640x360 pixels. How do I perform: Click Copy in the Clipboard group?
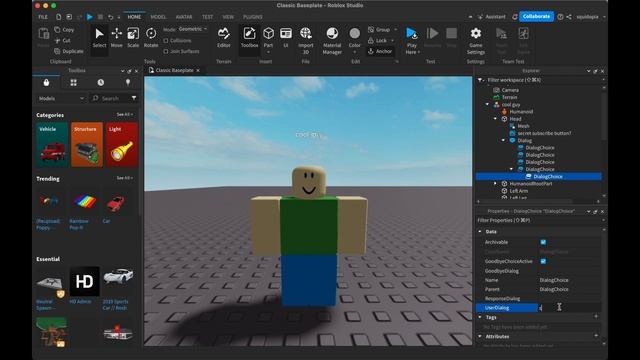pyautogui.click(x=64, y=30)
